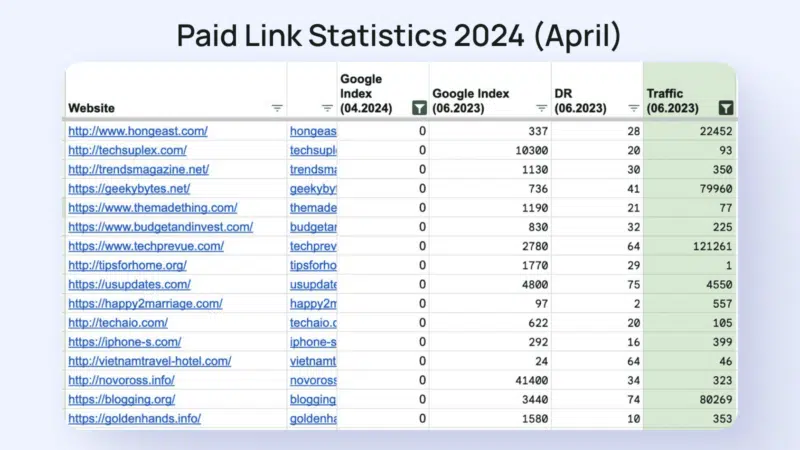The height and width of the screenshot is (450, 800).
Task: Select the DR (06.2023) header text
Action: 580,101
